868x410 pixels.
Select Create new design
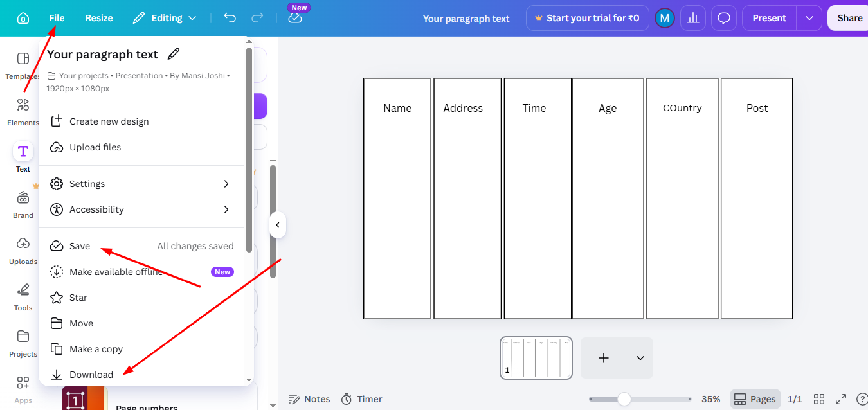[x=141, y=121]
